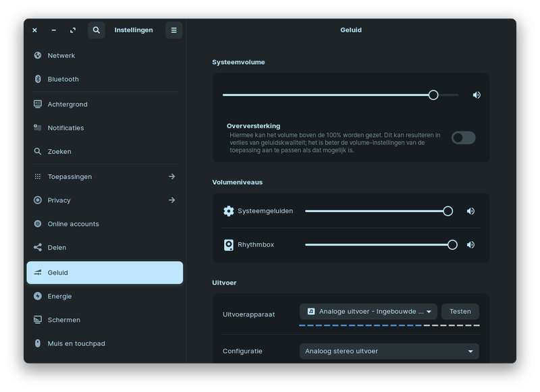Select Muis en touchpad in the sidebar

[x=105, y=343]
